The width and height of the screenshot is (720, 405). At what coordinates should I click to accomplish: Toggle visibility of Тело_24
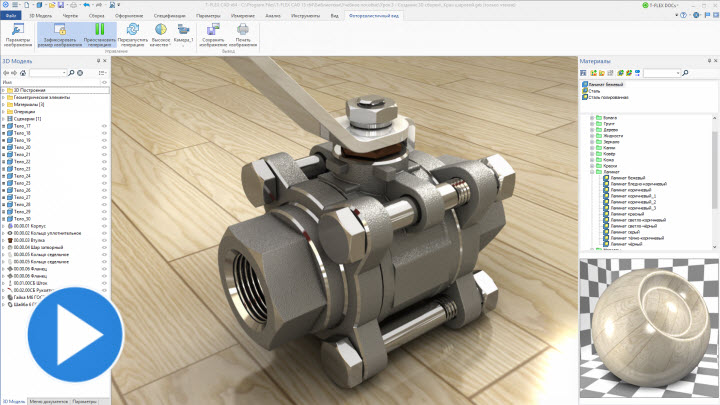[104, 176]
